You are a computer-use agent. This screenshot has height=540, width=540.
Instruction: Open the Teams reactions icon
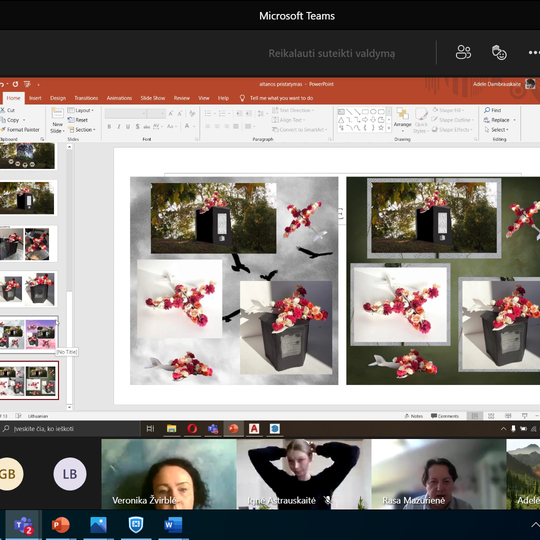[499, 53]
